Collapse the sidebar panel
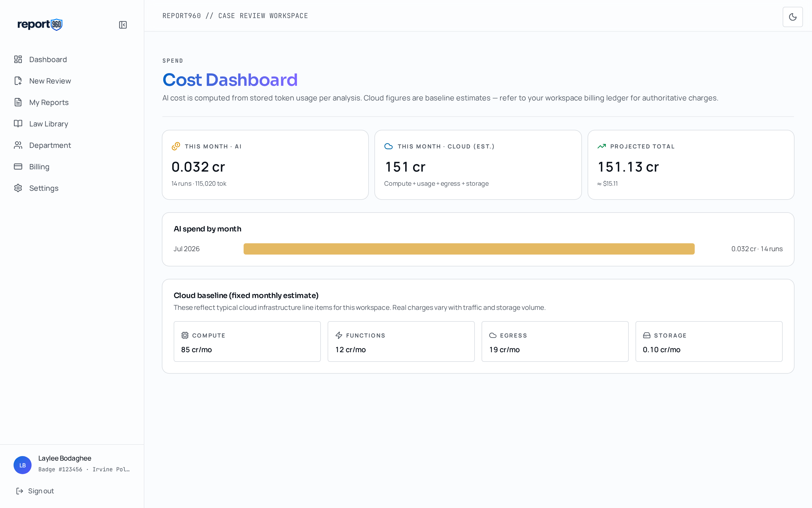The height and width of the screenshot is (508, 812). [123, 25]
